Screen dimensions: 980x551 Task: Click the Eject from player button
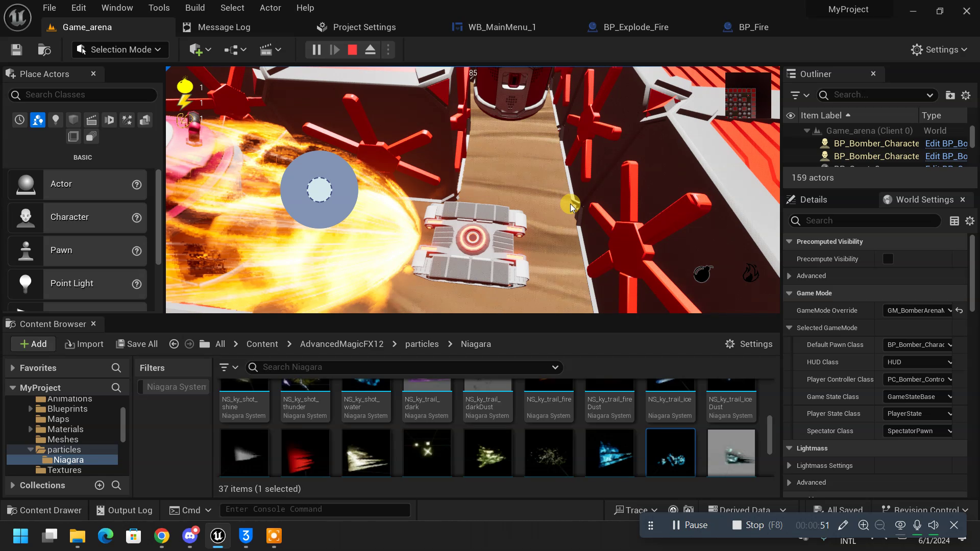tap(371, 49)
